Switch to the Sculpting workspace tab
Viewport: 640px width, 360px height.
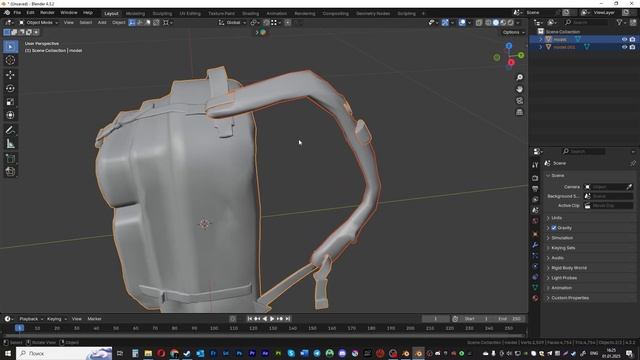[x=162, y=13]
